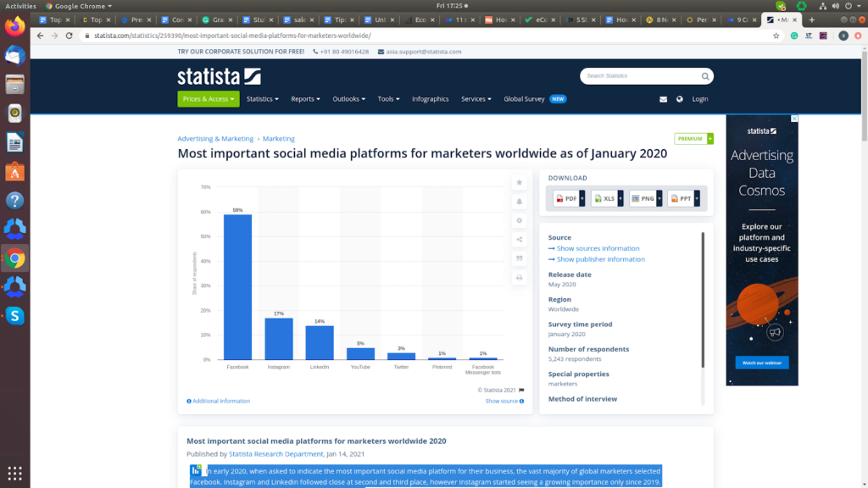Click the flag icon next to Statista 2021

click(521, 390)
